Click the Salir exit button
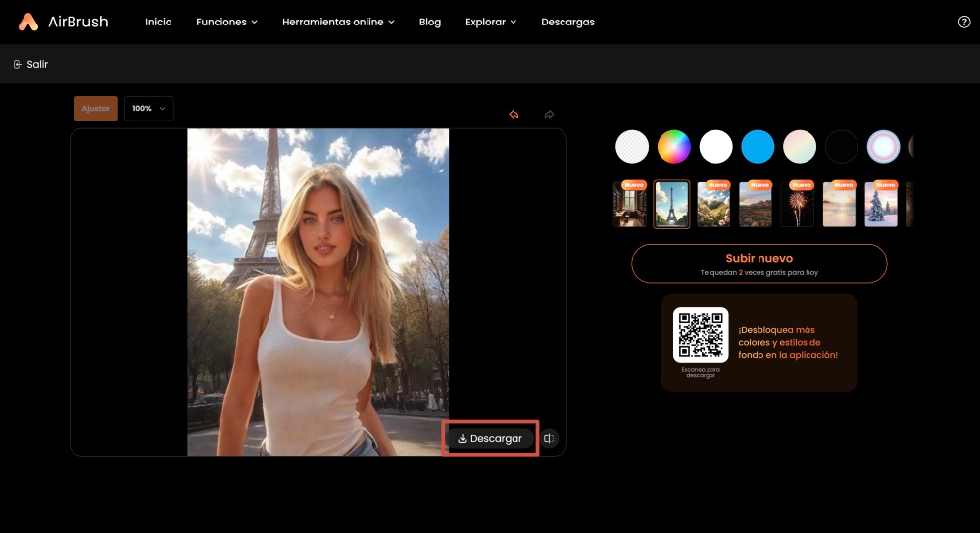 click(30, 64)
